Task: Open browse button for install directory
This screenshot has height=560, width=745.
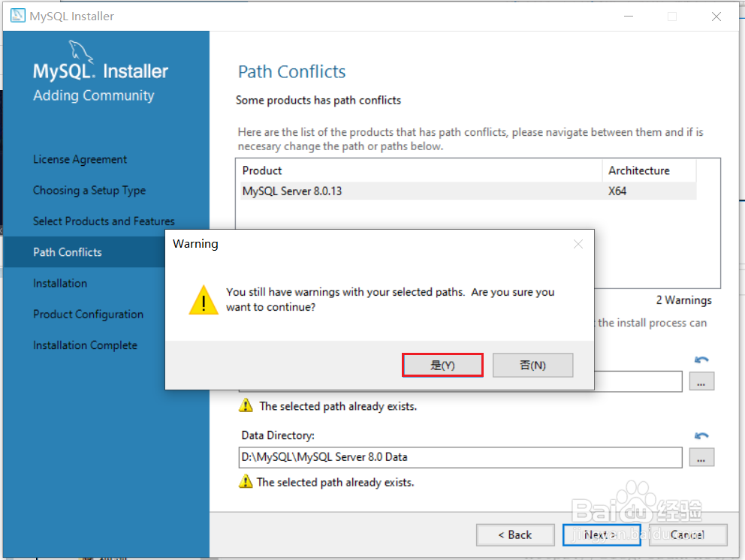Action: point(701,381)
